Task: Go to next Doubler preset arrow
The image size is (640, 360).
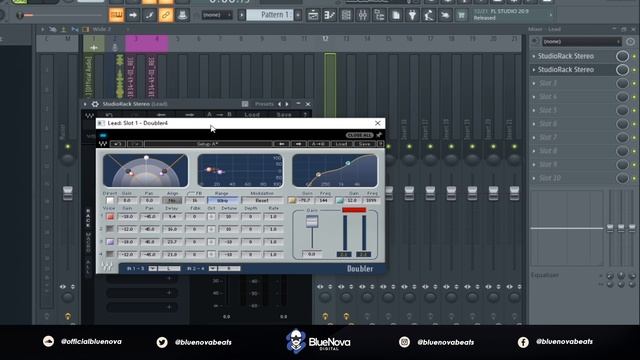Action: point(298,144)
